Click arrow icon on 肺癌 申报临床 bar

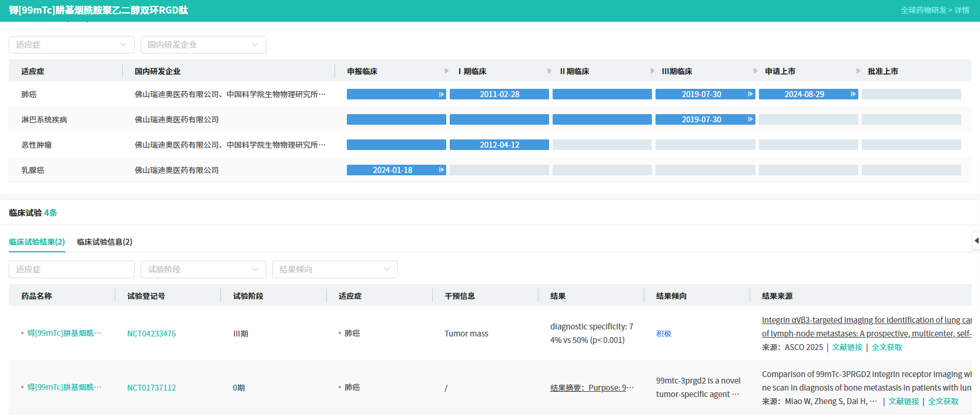click(x=441, y=94)
